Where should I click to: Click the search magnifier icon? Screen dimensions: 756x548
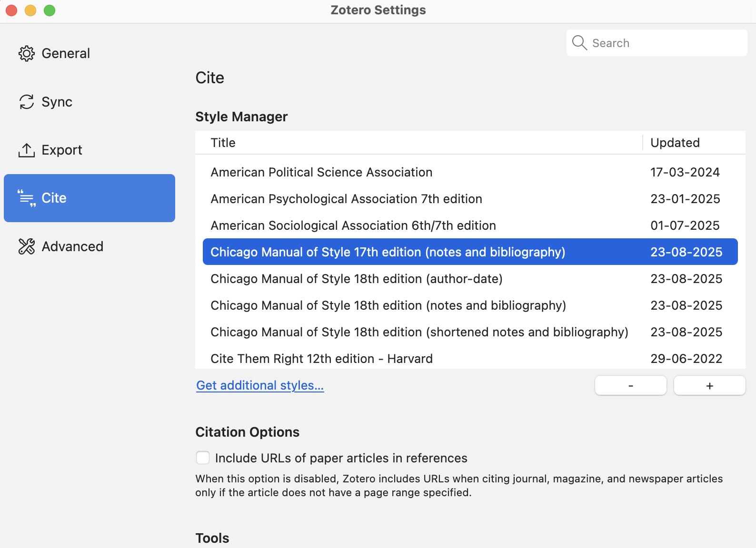click(x=579, y=43)
